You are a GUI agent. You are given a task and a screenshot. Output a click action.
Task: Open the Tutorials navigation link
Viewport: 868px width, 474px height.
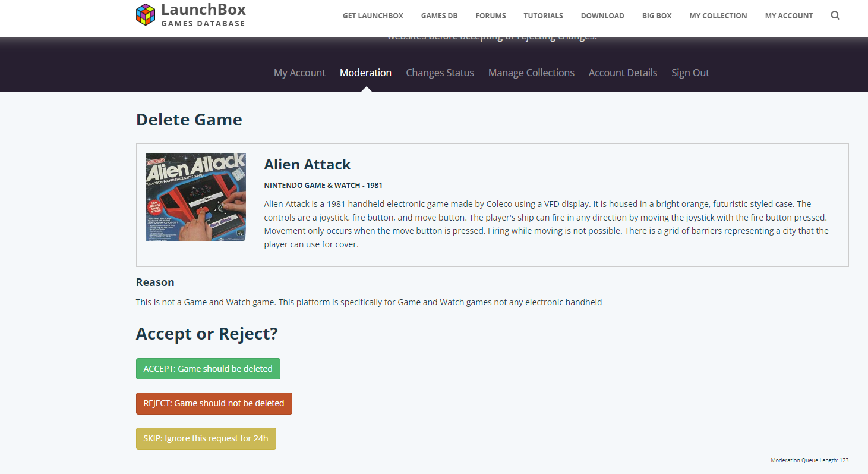click(x=543, y=16)
